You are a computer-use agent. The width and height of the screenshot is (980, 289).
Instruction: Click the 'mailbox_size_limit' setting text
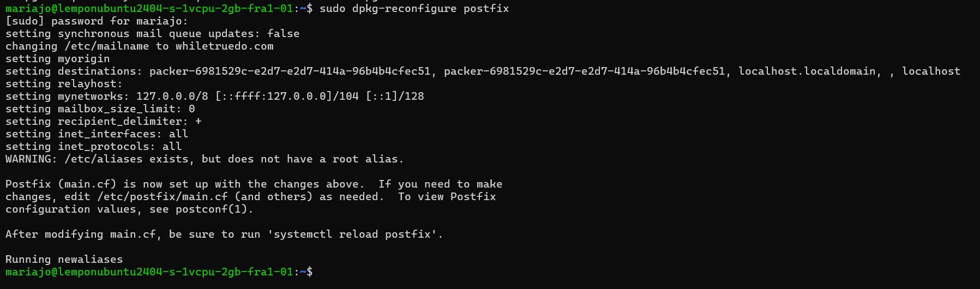click(x=116, y=109)
